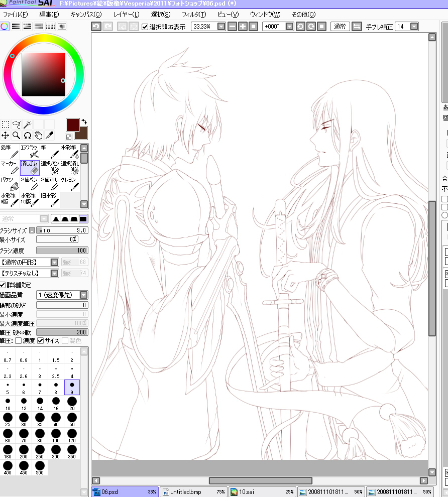Click the 最小サイズ value field

tap(57, 239)
